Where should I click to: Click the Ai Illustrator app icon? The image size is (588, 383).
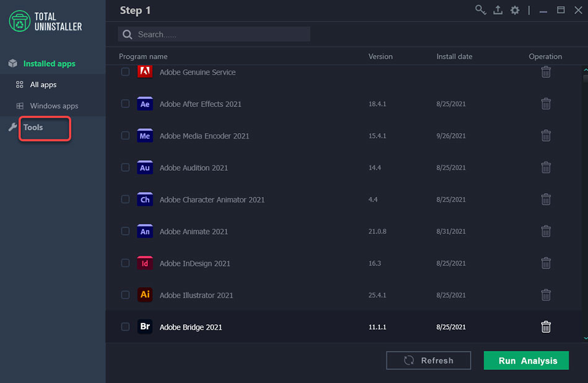click(x=145, y=295)
